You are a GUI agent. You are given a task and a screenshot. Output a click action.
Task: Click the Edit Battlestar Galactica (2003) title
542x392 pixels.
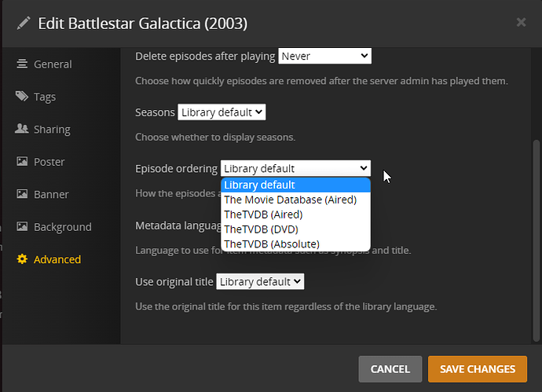tap(143, 24)
